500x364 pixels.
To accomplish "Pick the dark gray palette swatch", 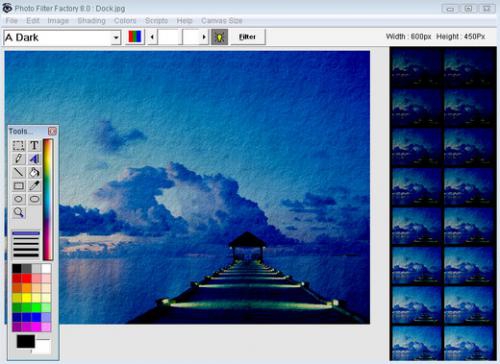I will point(26,268).
